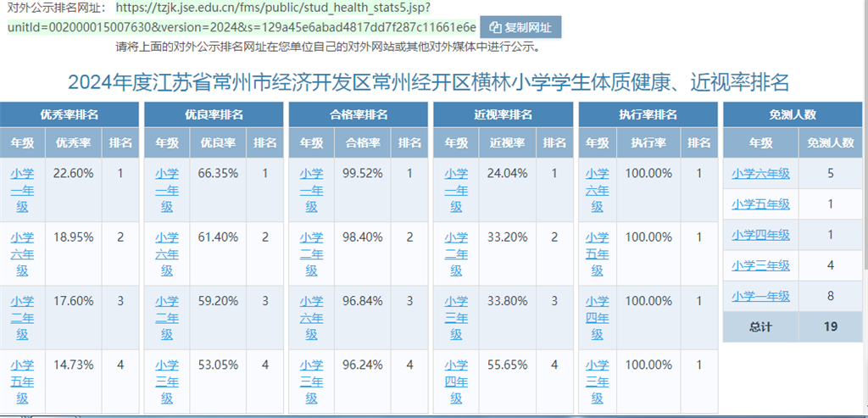The image size is (868, 418).
Task: Select the 96.24% 合格率 value
Action: point(363,365)
